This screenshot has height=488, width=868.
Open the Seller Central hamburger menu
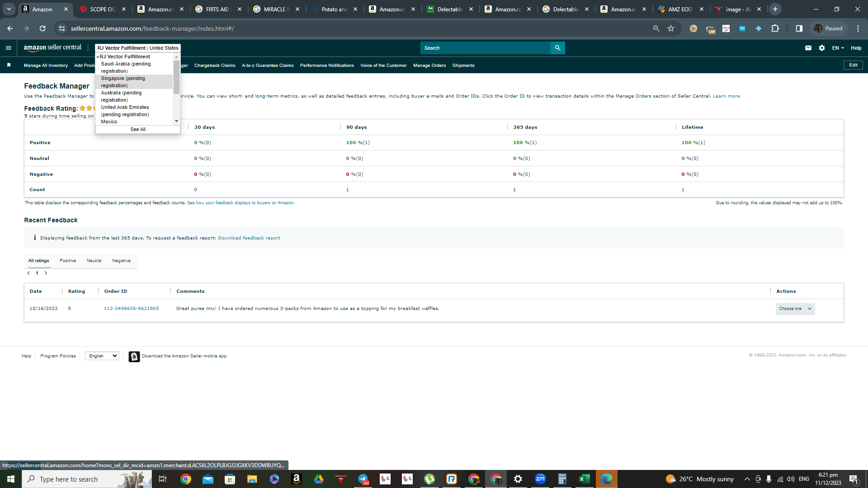coord(8,48)
